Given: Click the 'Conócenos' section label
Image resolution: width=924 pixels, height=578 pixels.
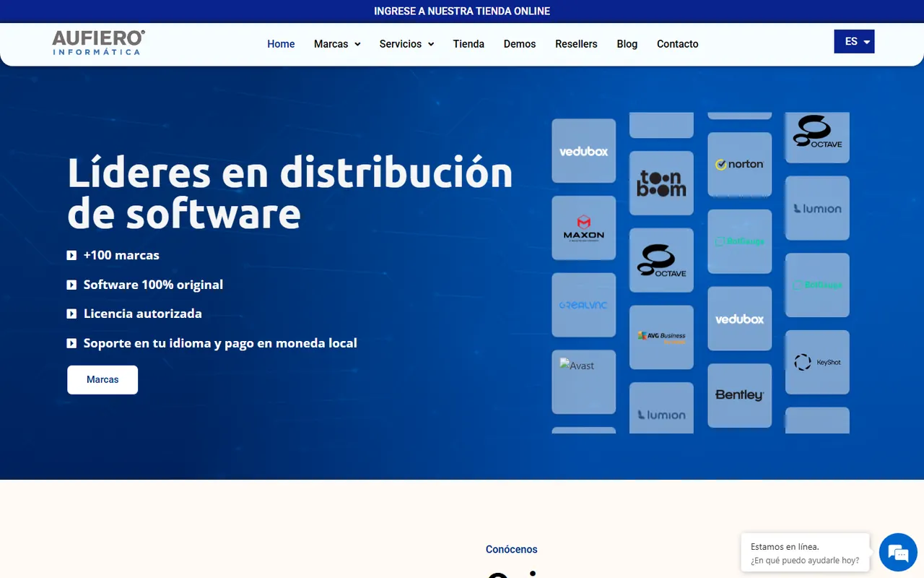Looking at the screenshot, I should (512, 550).
